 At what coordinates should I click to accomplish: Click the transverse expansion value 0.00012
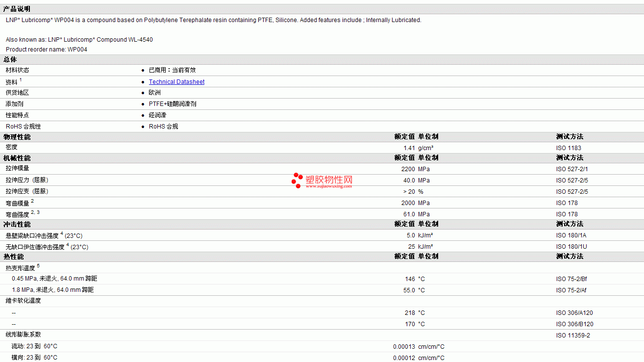(404, 358)
